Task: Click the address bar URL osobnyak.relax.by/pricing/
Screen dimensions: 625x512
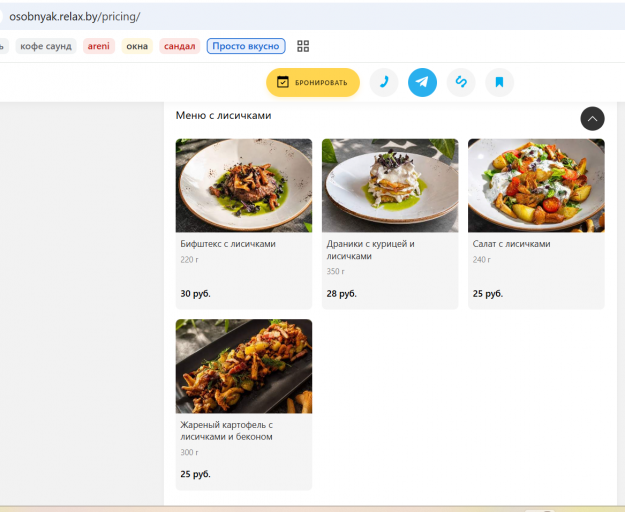Action: [x=75, y=17]
